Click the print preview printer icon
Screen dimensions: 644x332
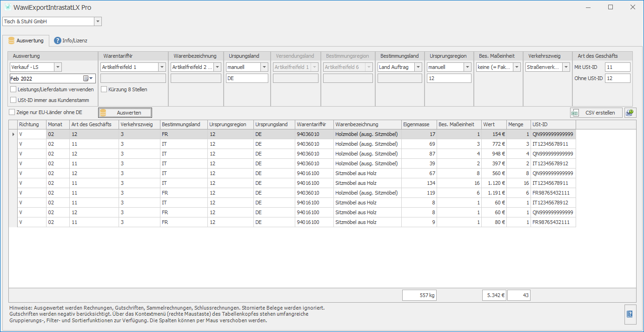click(630, 113)
